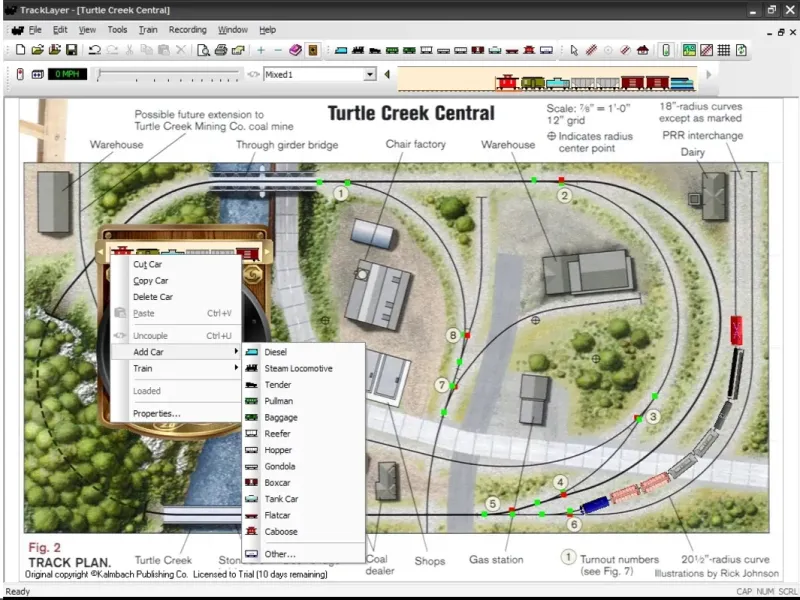Click Delete Car in context menu
800x600 pixels.
153,297
